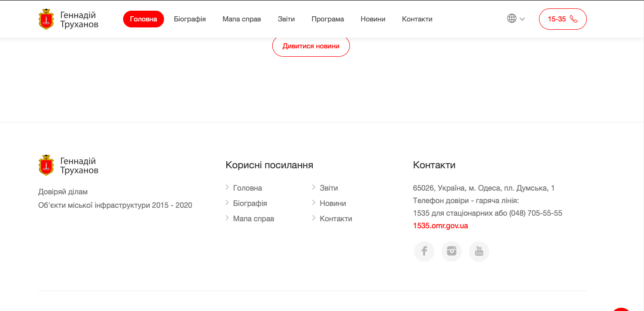Follow footer link Мапа справ
The image size is (644, 311).
[253, 219]
